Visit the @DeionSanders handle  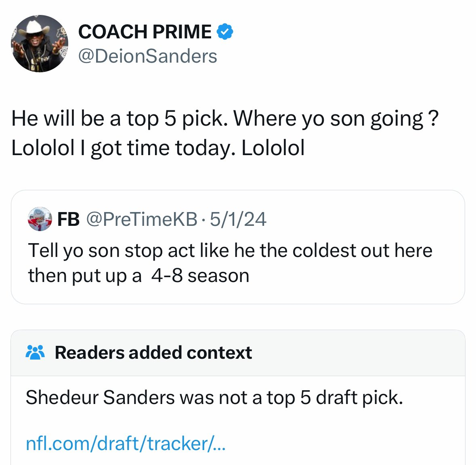147,56
